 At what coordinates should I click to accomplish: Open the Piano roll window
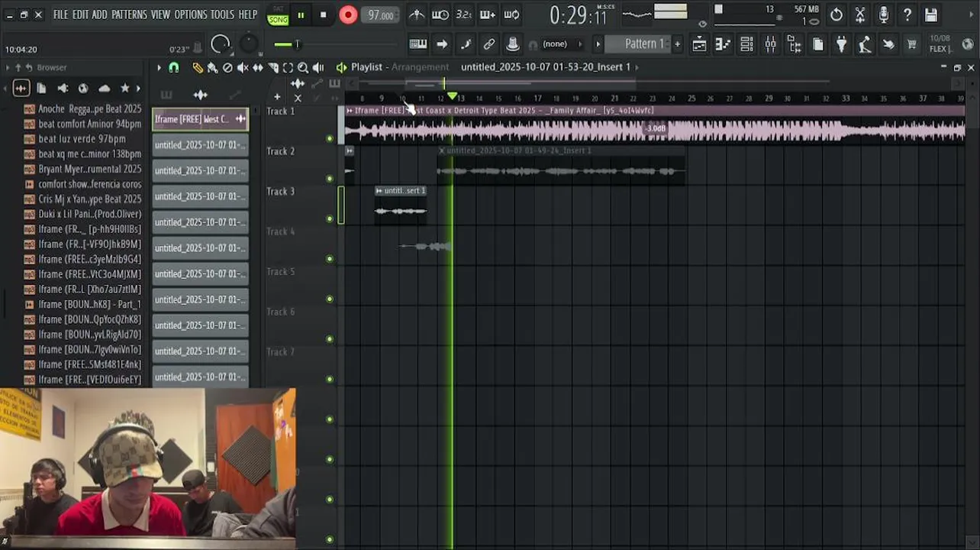tap(723, 44)
